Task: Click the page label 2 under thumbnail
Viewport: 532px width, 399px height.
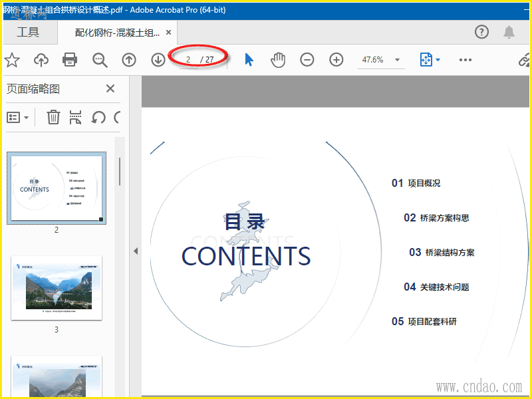Action: click(57, 230)
